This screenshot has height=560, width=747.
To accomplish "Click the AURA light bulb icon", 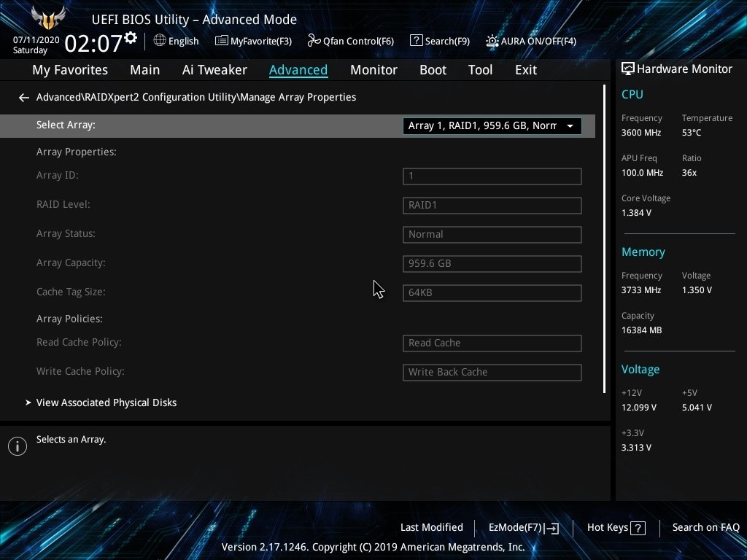I will pyautogui.click(x=492, y=41).
